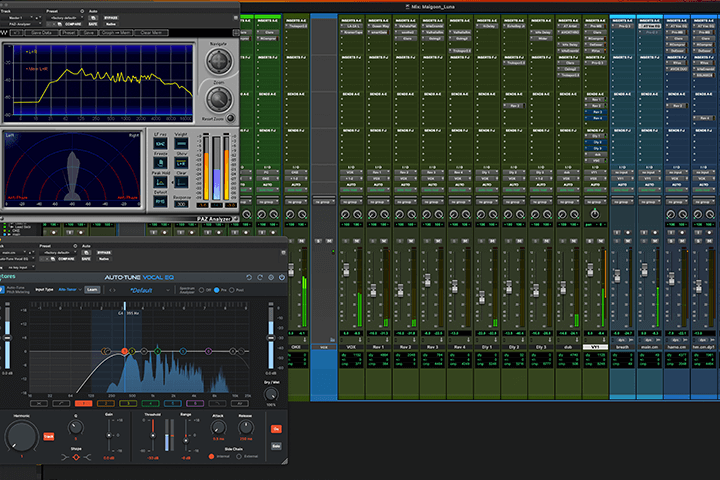Open no group dropdown on Rev 1 channel
This screenshot has width=720, height=480.
(x=378, y=202)
